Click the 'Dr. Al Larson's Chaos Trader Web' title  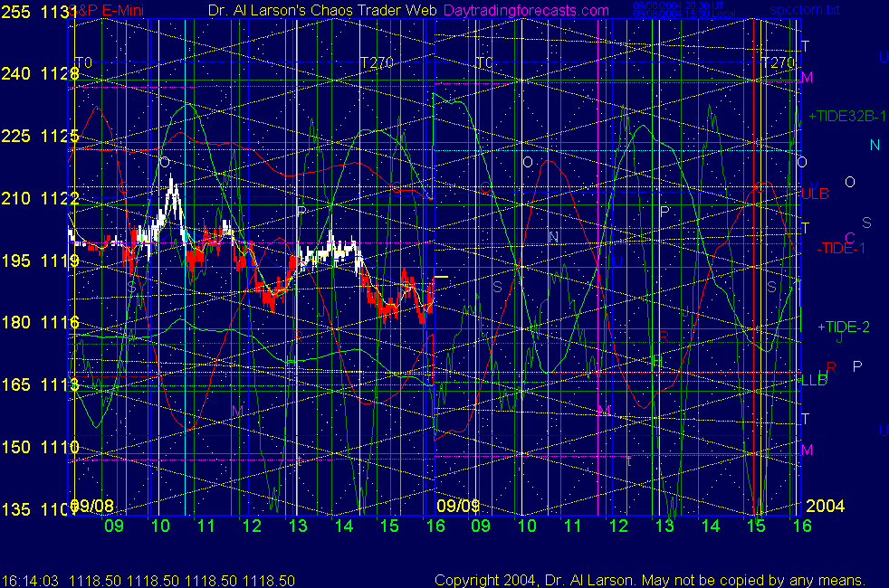(322, 10)
